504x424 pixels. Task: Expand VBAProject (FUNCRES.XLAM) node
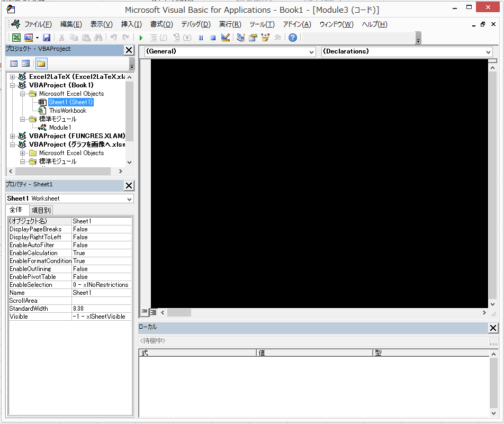click(12, 136)
